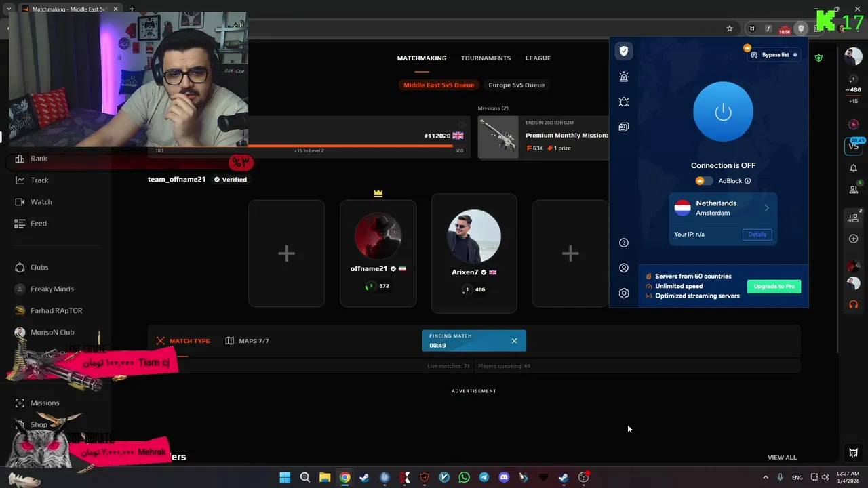Toggle the AdBlock switch
Screen dimensions: 868x488
[x=705, y=181]
